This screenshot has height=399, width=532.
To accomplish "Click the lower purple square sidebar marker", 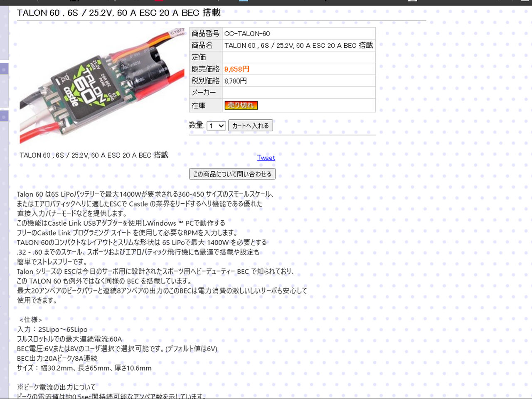I will (4, 116).
